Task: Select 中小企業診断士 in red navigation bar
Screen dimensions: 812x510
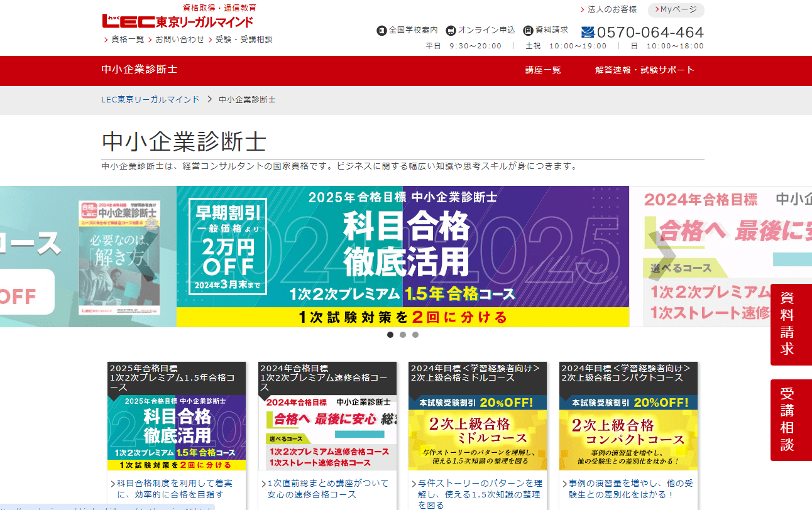Action: [x=139, y=69]
